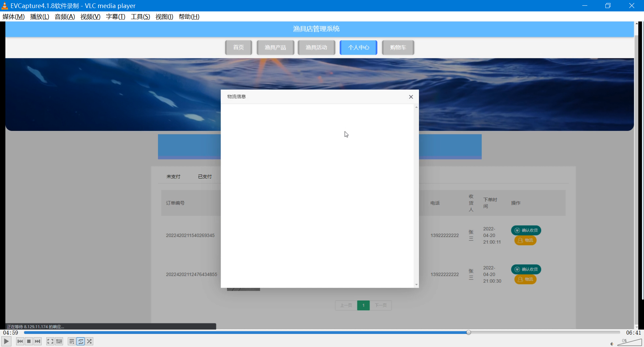Click the VLC cone icon in title bar
This screenshot has width=644, height=347.
pos(5,6)
